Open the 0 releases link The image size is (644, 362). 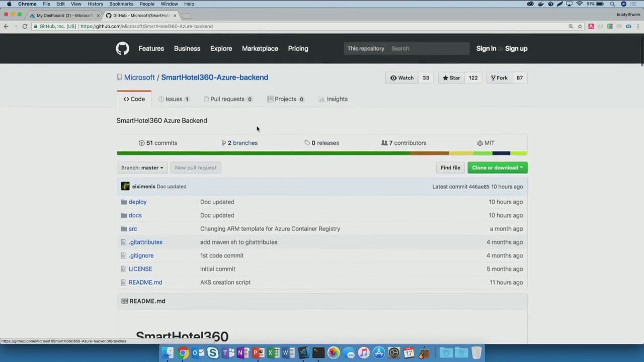click(x=322, y=143)
